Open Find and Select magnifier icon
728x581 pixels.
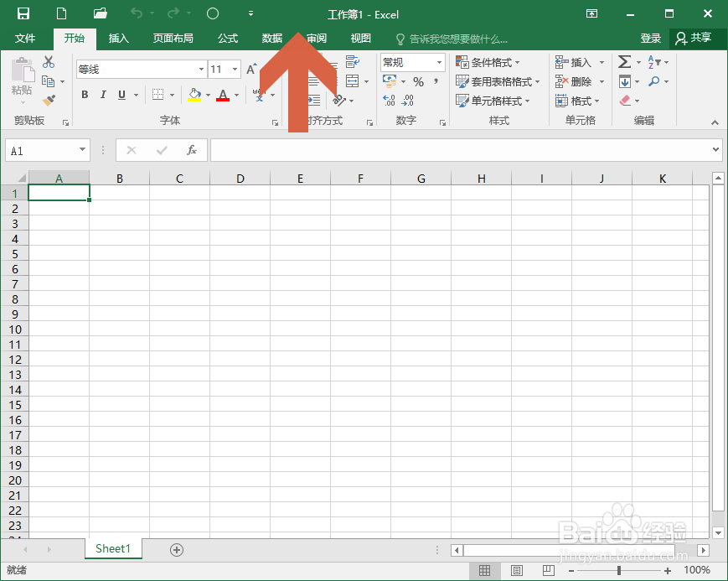653,81
